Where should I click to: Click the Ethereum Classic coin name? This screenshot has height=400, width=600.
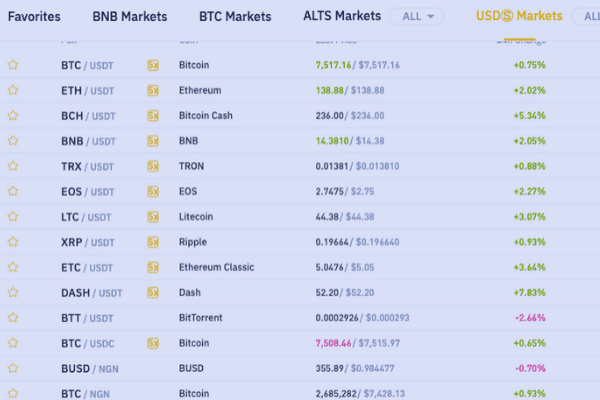[x=216, y=268]
